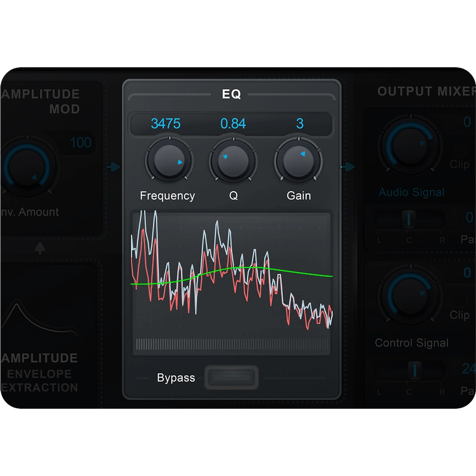The width and height of the screenshot is (476, 476).
Task: Click the Audio Signal pan slider
Action: click(409, 219)
